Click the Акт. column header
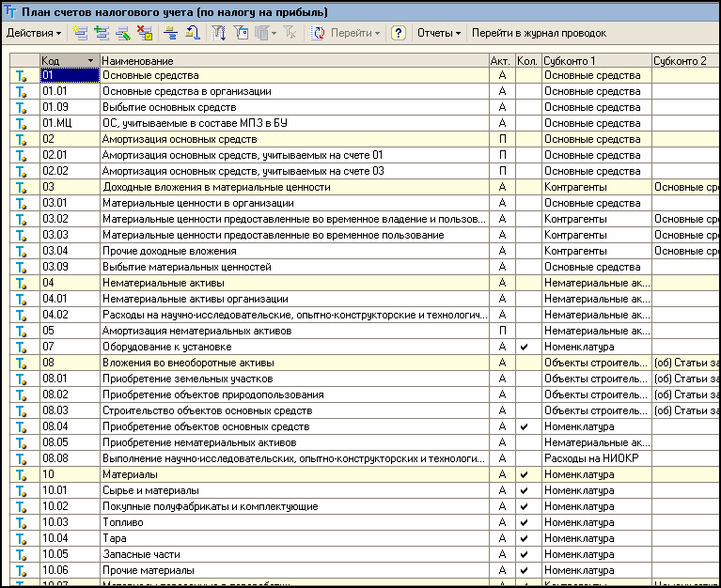This screenshot has height=588, width=721. tap(502, 61)
